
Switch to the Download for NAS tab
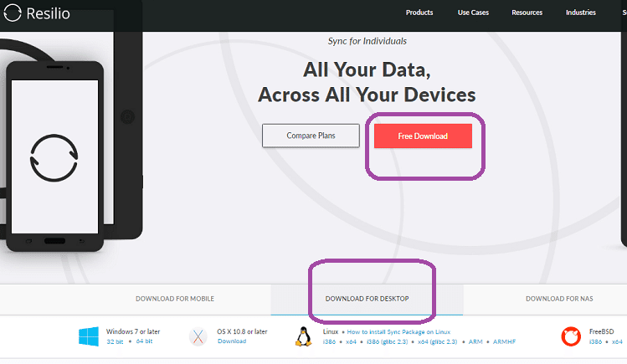point(559,299)
